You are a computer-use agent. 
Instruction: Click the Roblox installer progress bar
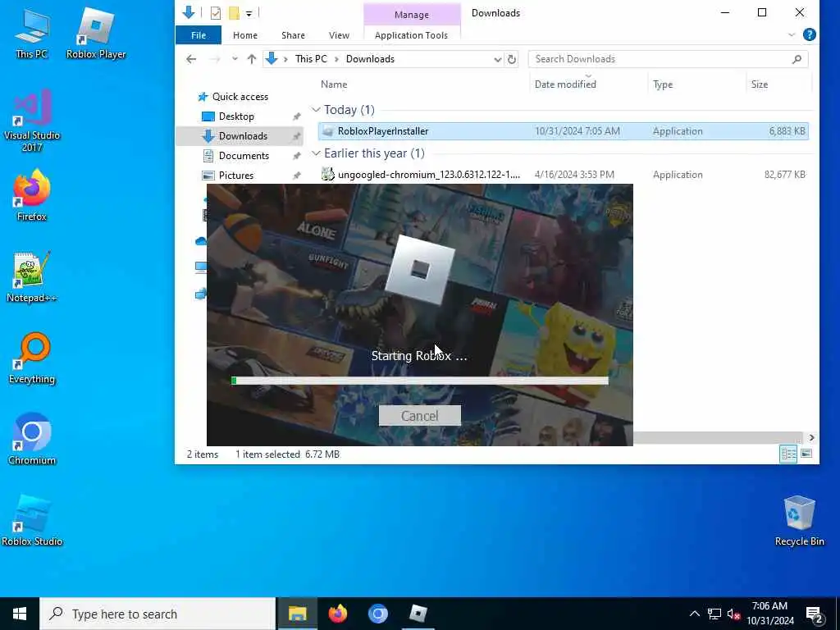419,381
